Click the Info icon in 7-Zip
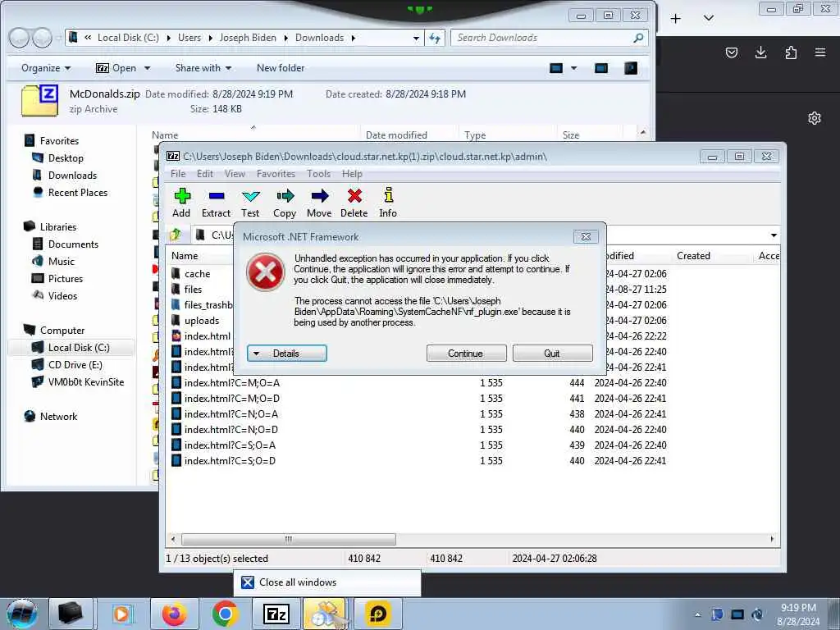Screen dimensions: 840x630 point(388,195)
